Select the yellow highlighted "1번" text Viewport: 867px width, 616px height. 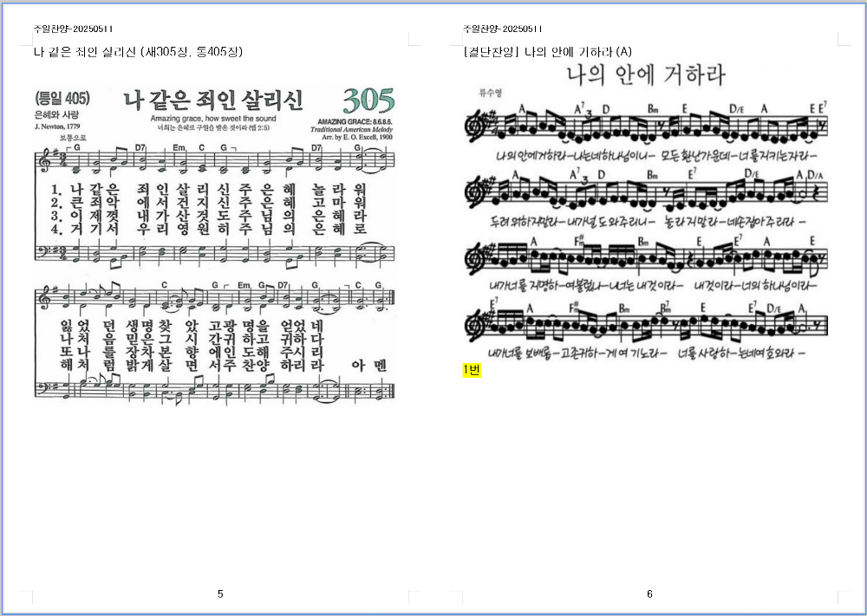click(471, 370)
